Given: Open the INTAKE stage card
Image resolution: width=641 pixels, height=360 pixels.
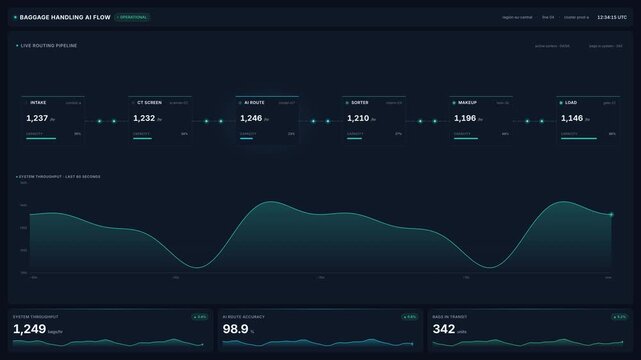Looking at the screenshot, I should coord(53,120).
